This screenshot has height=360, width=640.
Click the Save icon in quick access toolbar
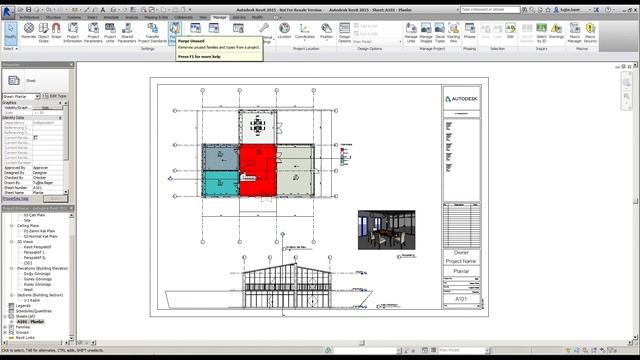click(x=29, y=9)
